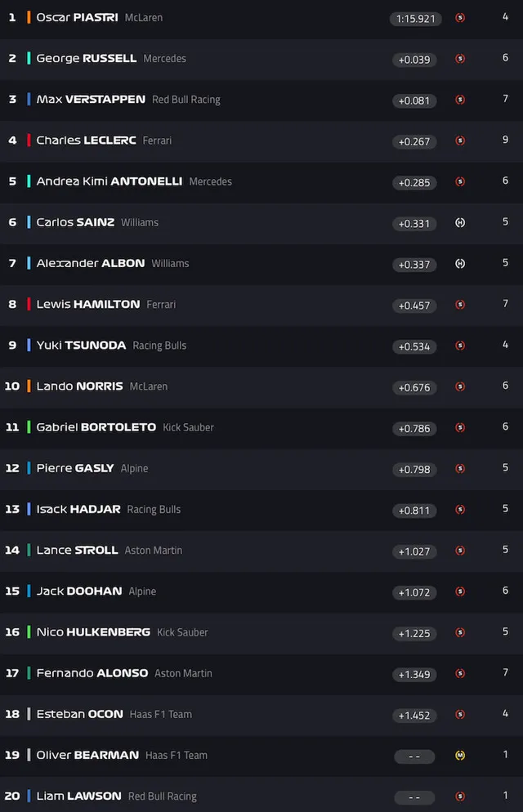Open Max Verstappen's driver name
This screenshot has width=523, height=812.
pyautogui.click(x=91, y=100)
